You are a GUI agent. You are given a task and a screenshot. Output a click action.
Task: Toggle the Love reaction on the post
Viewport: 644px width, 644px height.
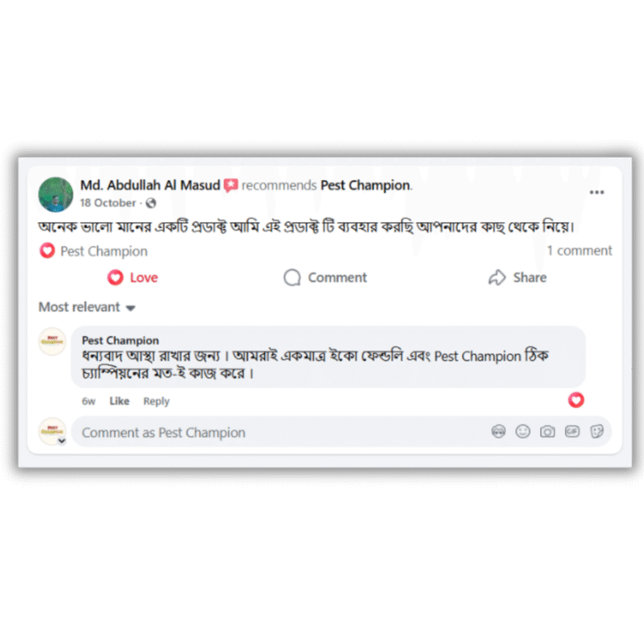tap(132, 278)
